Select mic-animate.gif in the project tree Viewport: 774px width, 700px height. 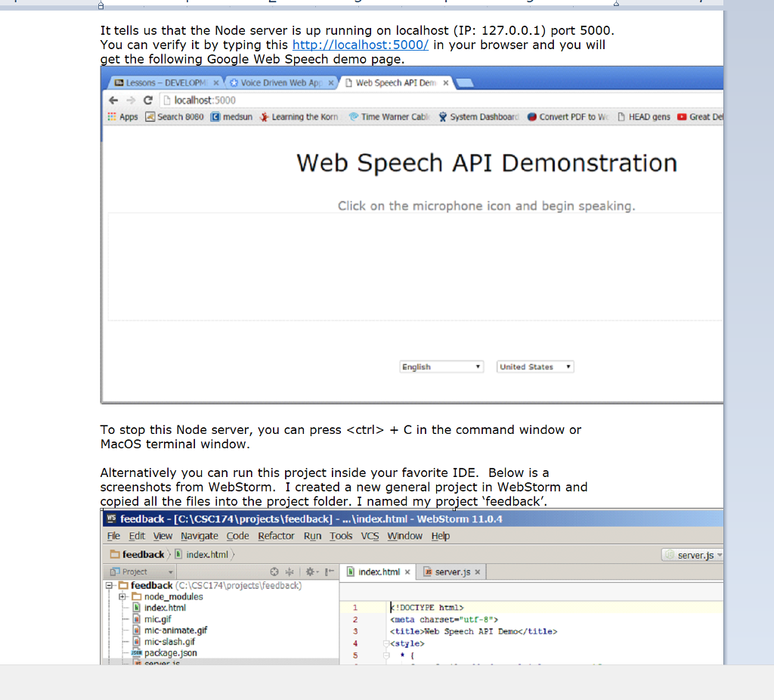tap(170, 631)
